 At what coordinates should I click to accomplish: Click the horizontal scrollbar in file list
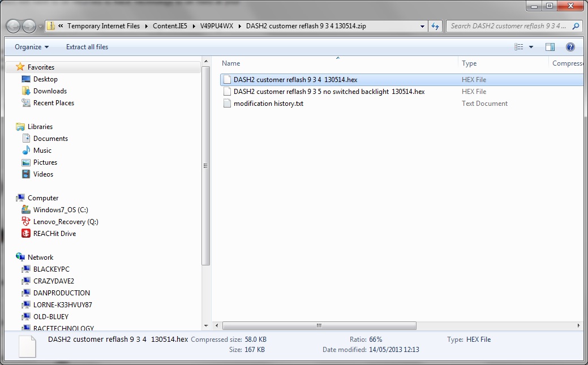319,326
